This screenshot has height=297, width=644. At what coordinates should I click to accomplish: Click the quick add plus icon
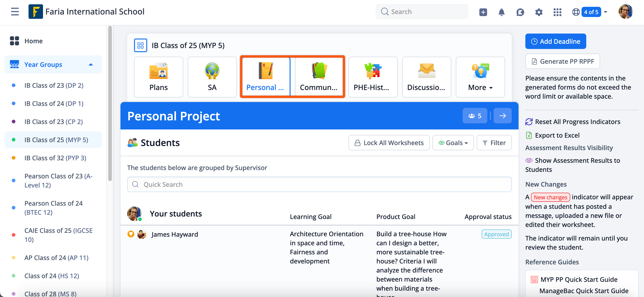[483, 12]
